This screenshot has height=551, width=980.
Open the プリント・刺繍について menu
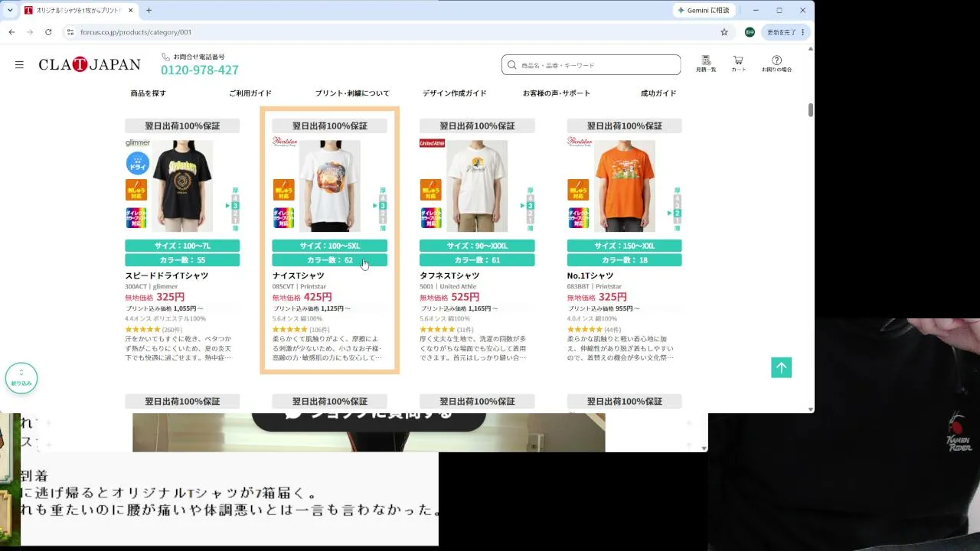tap(352, 93)
